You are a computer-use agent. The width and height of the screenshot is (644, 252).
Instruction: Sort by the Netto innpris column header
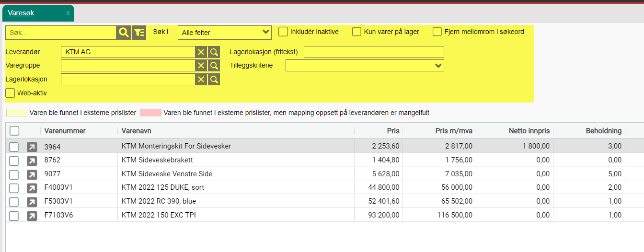pos(529,131)
